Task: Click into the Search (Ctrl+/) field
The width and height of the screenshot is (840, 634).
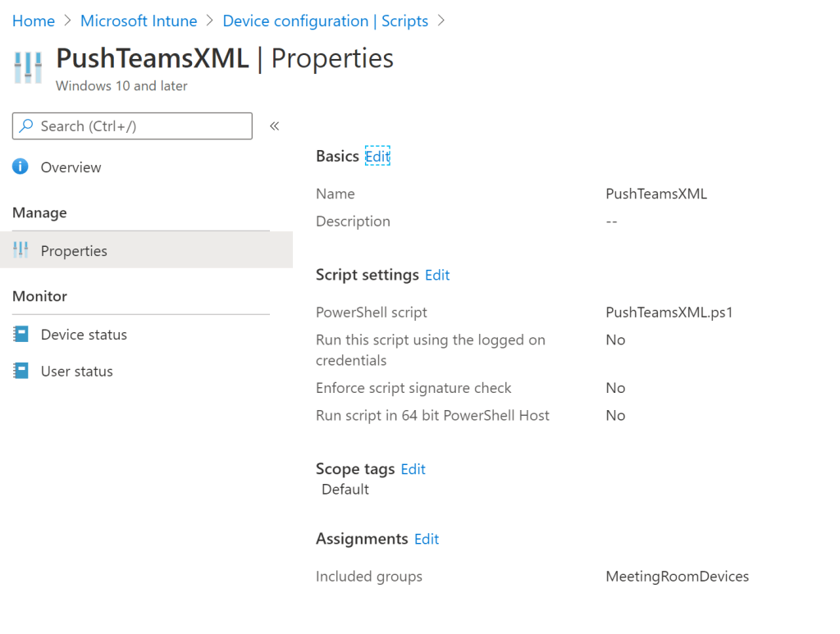Action: (139, 126)
